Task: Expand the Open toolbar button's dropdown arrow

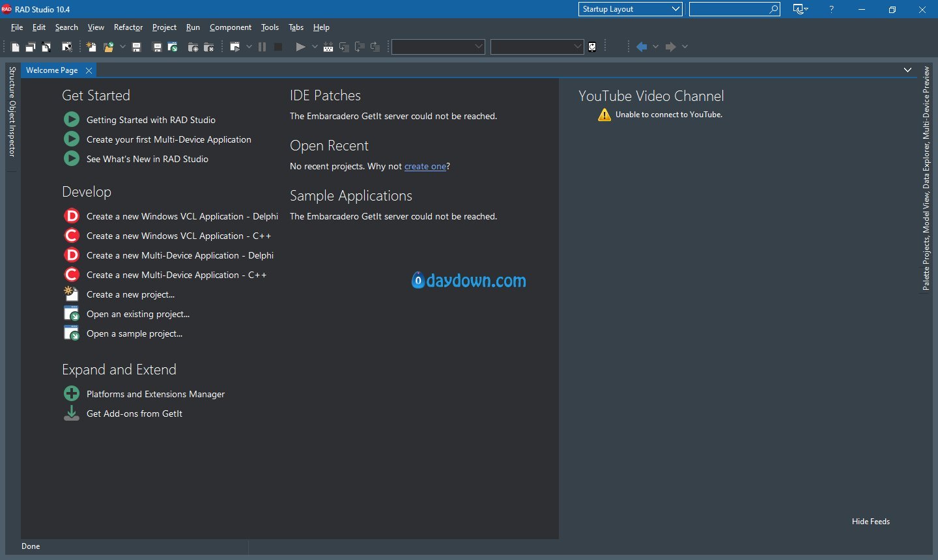Action: [122, 47]
